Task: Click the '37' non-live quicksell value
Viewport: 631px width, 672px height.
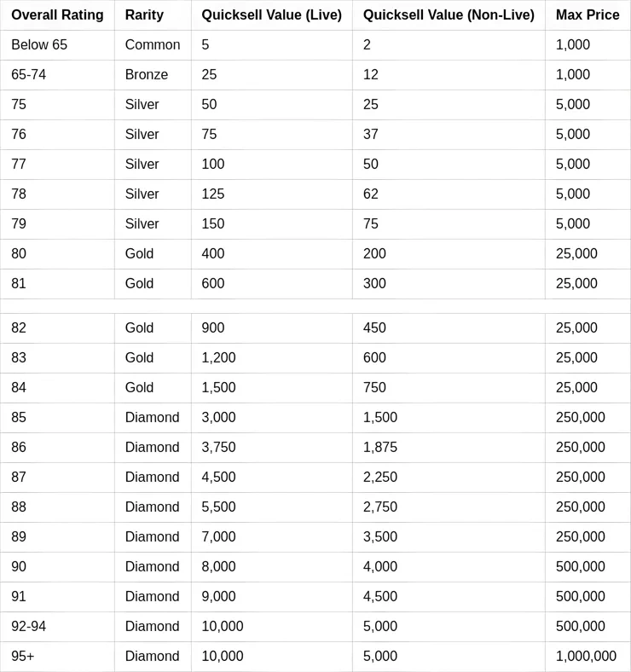Action: (371, 135)
